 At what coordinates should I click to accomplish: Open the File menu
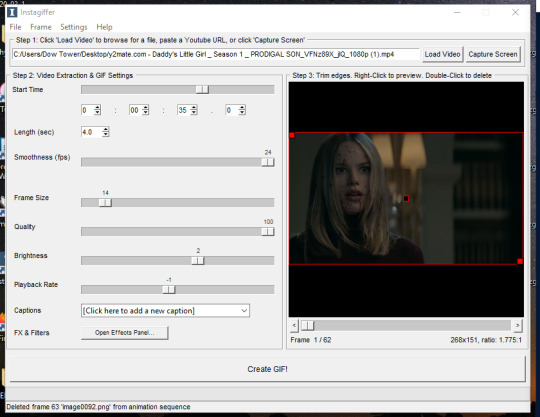15,27
